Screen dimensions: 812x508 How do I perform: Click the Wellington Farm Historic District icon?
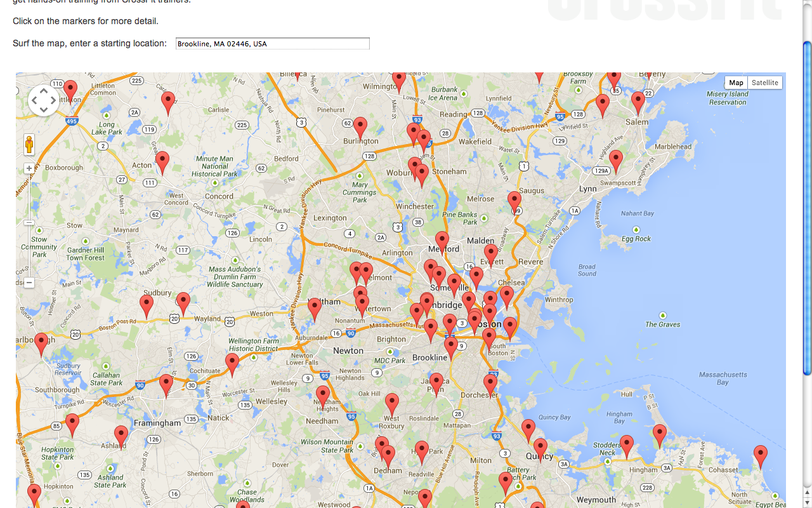pos(254,358)
